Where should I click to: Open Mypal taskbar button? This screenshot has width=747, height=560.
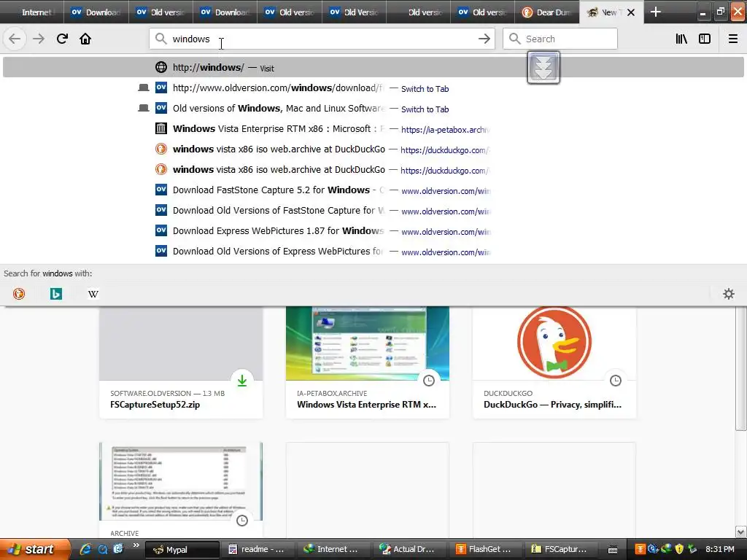click(x=182, y=550)
